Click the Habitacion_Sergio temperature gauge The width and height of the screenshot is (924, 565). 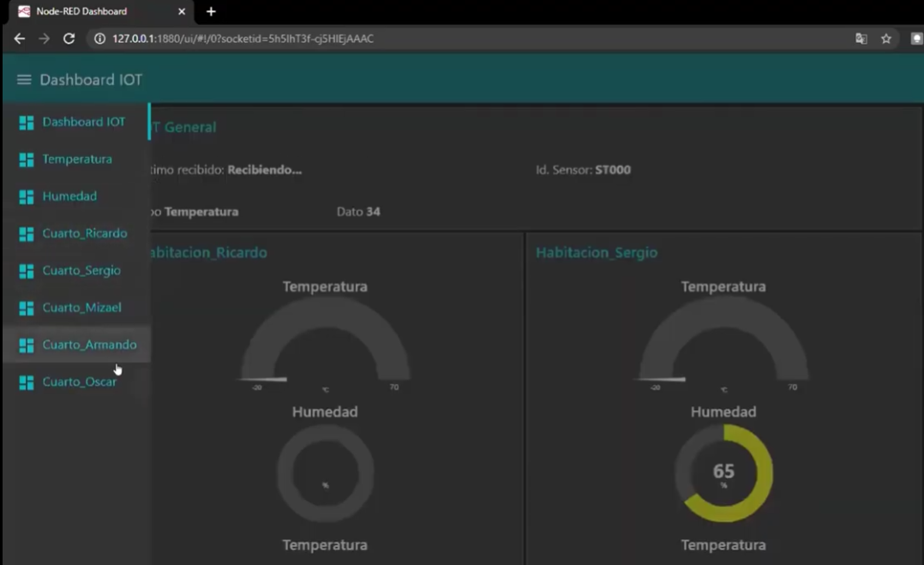coord(723,340)
